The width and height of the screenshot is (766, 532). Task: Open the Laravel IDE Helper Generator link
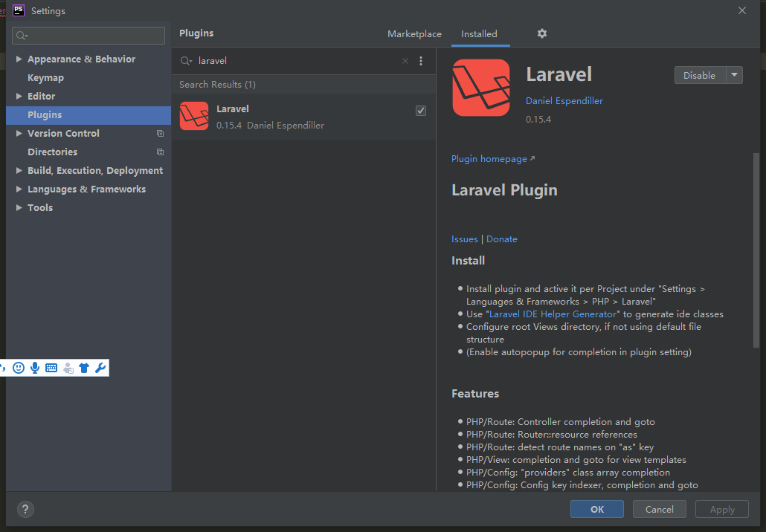point(553,314)
